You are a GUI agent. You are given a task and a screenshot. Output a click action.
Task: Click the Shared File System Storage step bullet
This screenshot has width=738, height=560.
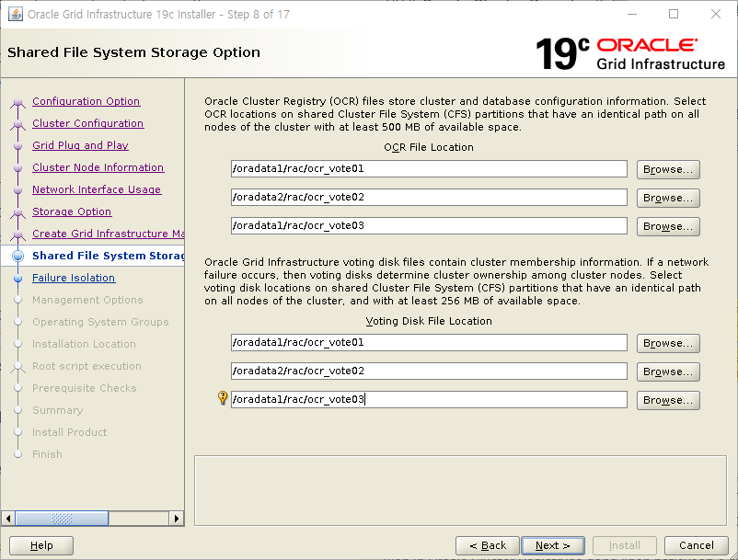pos(17,256)
